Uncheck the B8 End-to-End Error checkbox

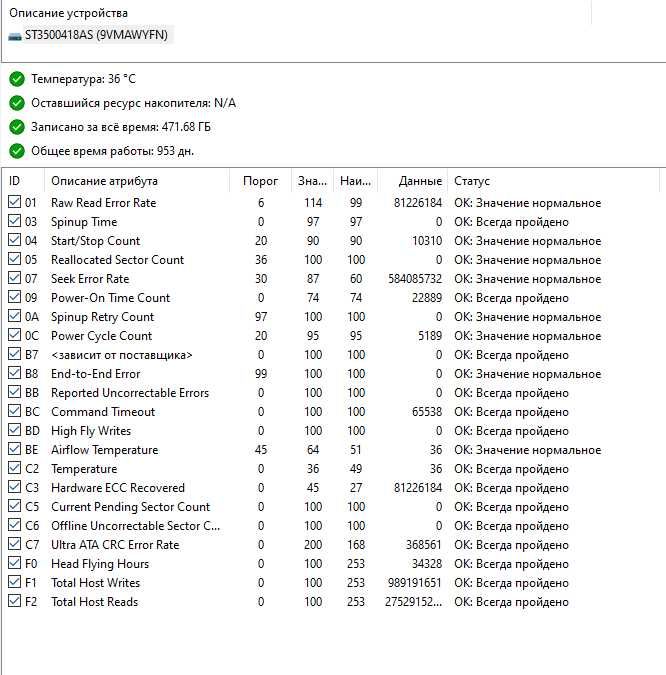click(14, 373)
